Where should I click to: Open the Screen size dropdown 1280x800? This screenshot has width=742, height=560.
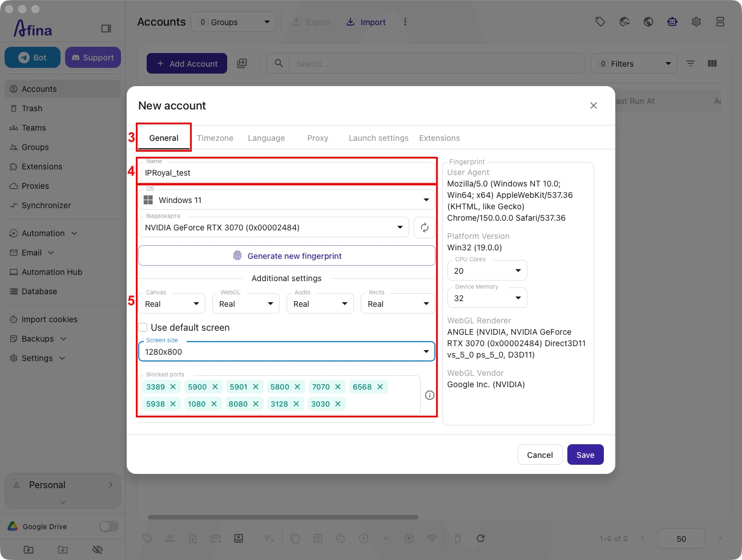(x=287, y=351)
